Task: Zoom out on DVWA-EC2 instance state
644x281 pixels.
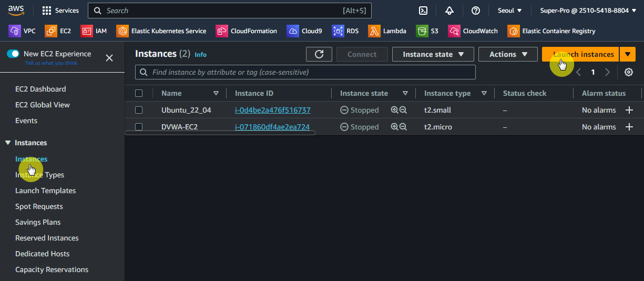Action: click(x=403, y=127)
